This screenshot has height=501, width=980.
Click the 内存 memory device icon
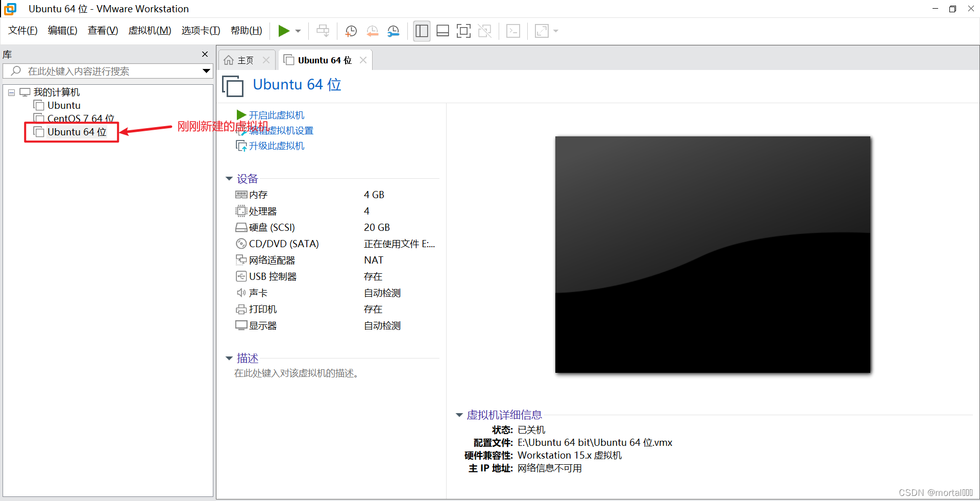coord(241,195)
